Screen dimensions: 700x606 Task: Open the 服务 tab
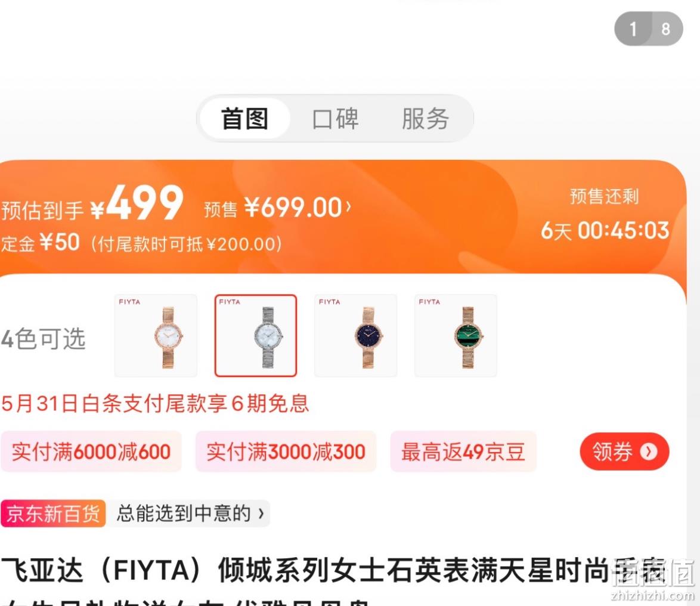426,119
